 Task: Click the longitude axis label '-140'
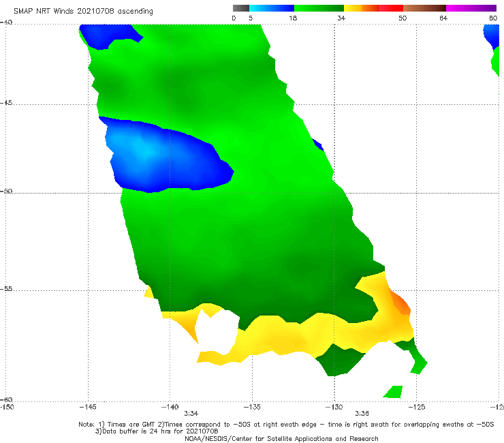point(170,407)
